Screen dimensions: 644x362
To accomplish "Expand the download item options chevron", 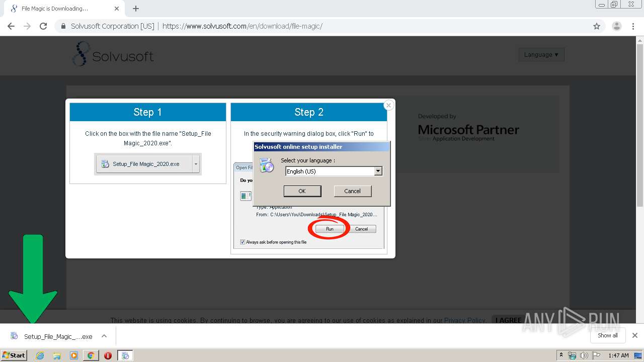I will coord(104,336).
